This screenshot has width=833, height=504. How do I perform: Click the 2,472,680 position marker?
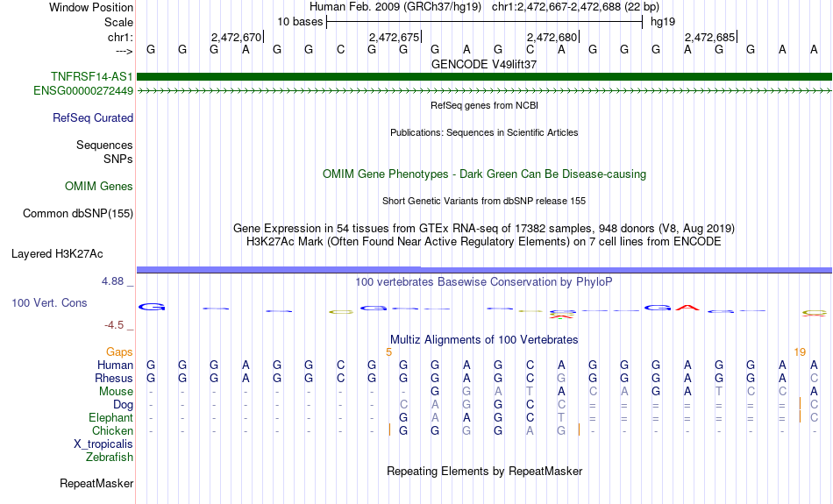coord(552,37)
